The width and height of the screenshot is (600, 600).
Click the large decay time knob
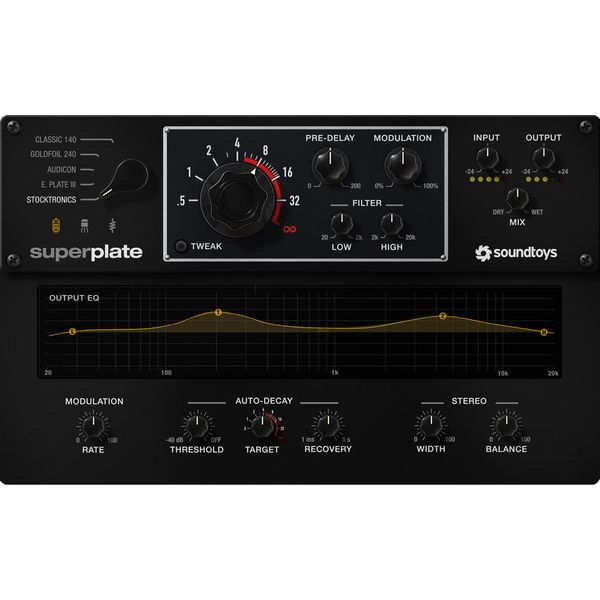(236, 199)
